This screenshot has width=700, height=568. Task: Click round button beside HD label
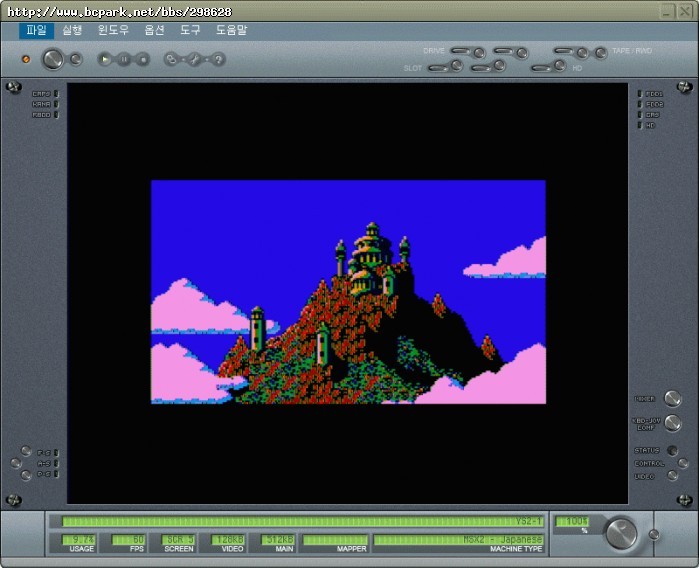pyautogui.click(x=560, y=66)
